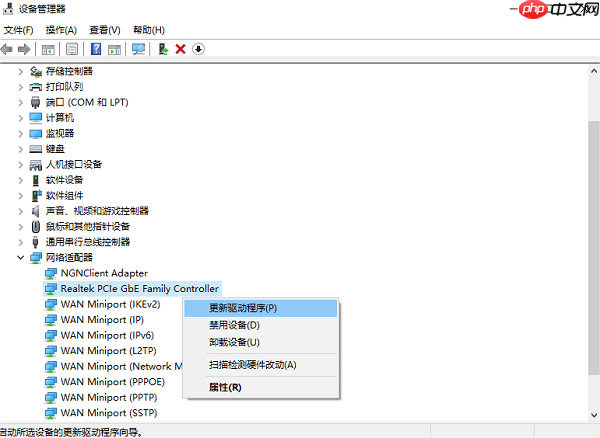This screenshot has width=600, height=438.
Task: Click the mouse icon for 鼠标和其他指针设备
Action: pyautogui.click(x=36, y=226)
